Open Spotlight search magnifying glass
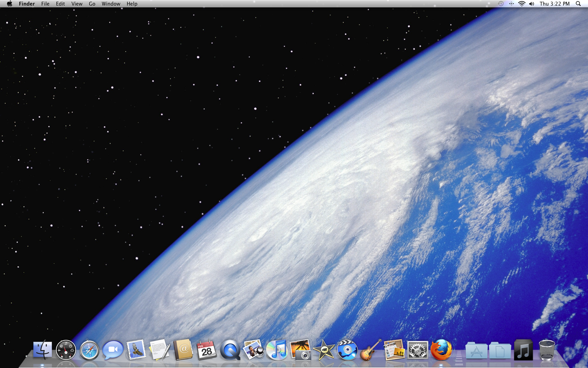 (x=578, y=4)
